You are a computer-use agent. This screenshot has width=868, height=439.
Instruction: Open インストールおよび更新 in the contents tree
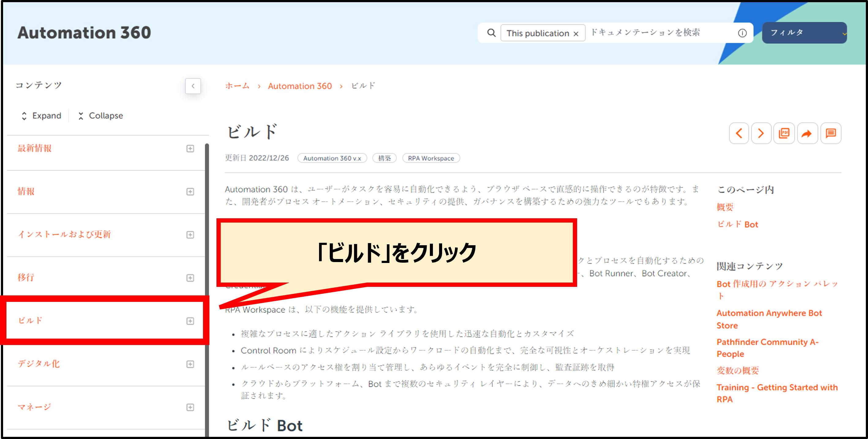64,234
